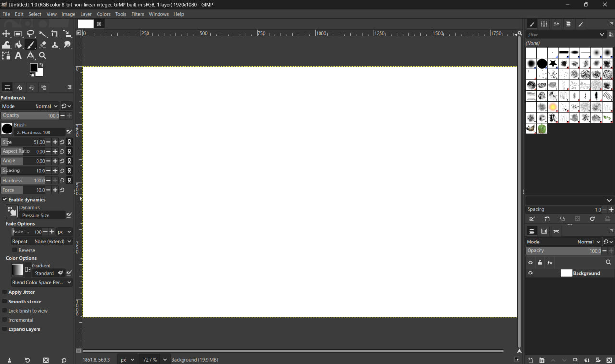Toggle Lock brush to view
This screenshot has width=615, height=364.
pyautogui.click(x=5, y=311)
